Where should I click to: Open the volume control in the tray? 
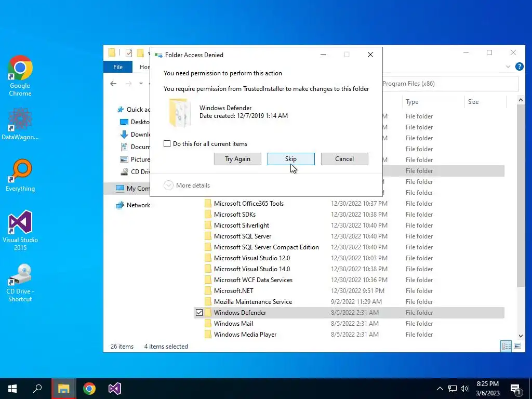pyautogui.click(x=464, y=389)
